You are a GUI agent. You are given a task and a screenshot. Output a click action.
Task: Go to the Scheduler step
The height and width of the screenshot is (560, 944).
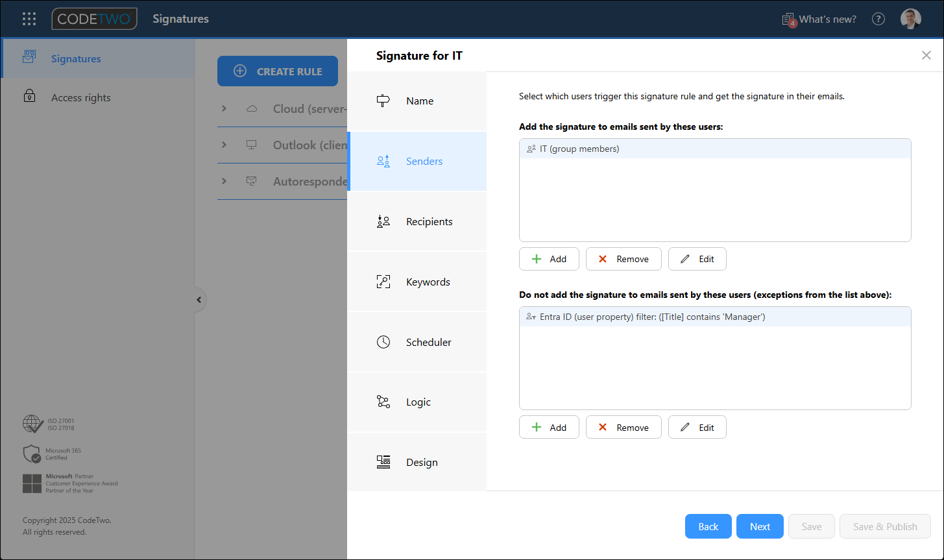tap(417, 342)
